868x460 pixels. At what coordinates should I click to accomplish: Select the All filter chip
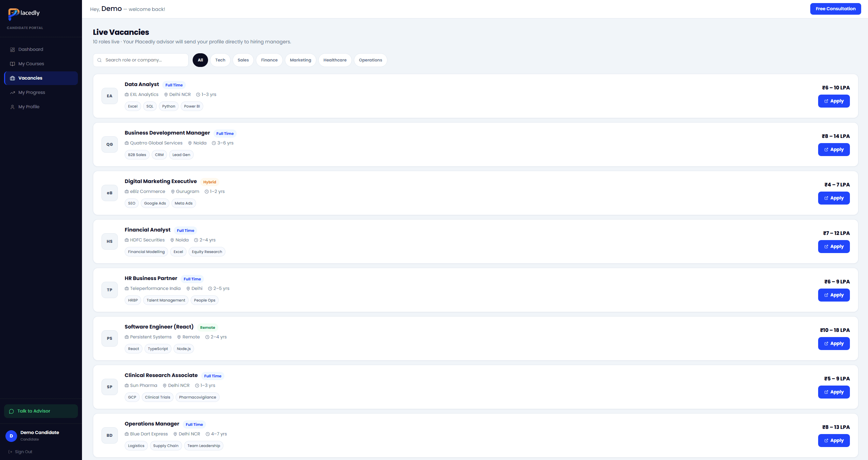coord(200,60)
